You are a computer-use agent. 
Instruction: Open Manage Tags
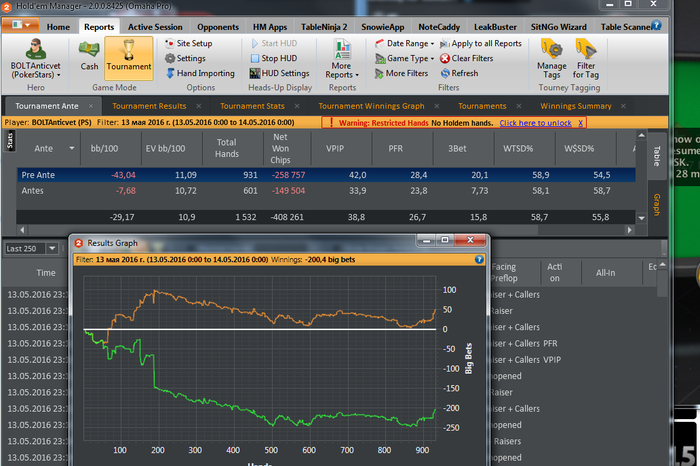552,58
